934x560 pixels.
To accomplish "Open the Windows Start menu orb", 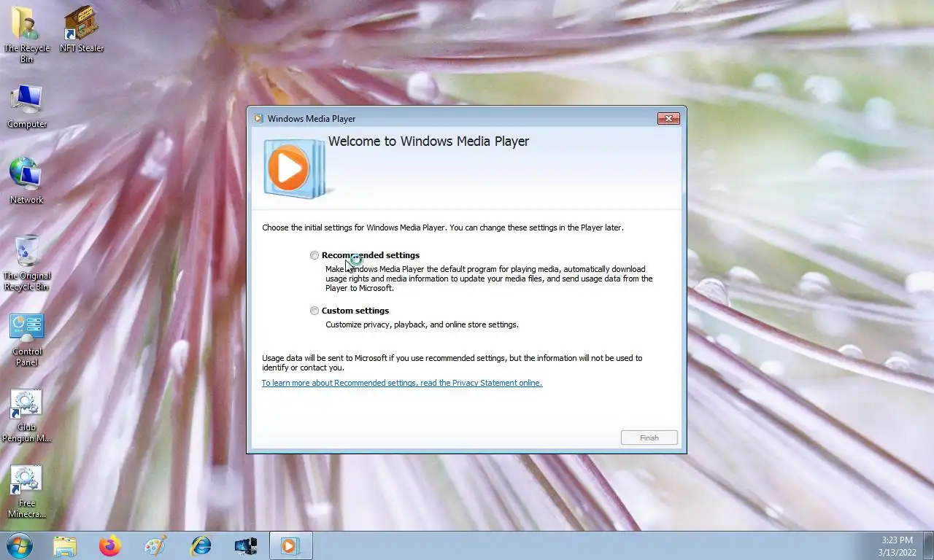I will click(x=20, y=545).
